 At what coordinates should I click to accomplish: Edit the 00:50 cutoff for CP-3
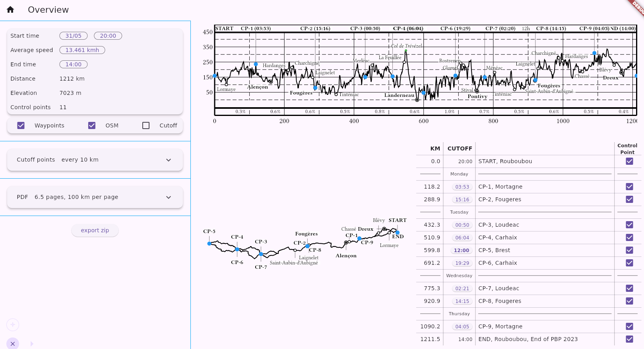pos(462,225)
